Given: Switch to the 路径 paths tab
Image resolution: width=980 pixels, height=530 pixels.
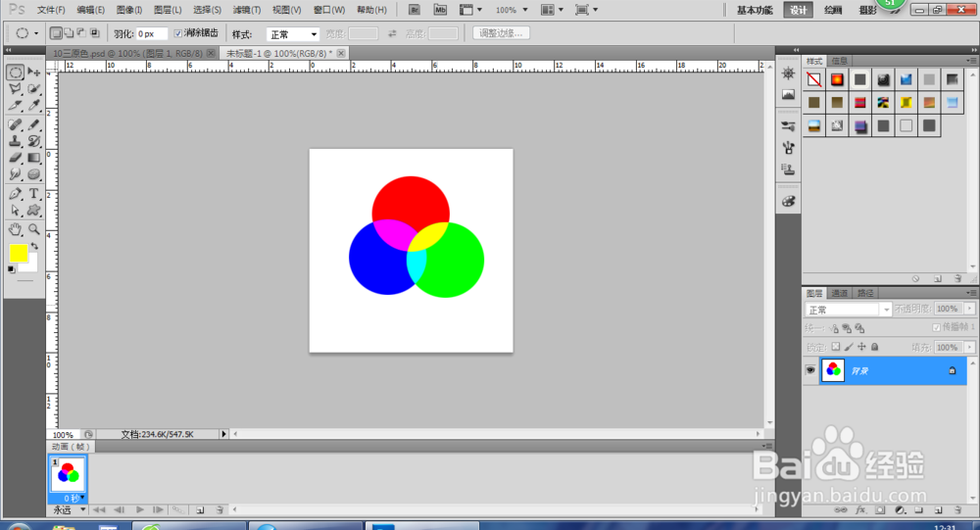Looking at the screenshot, I should tap(865, 293).
